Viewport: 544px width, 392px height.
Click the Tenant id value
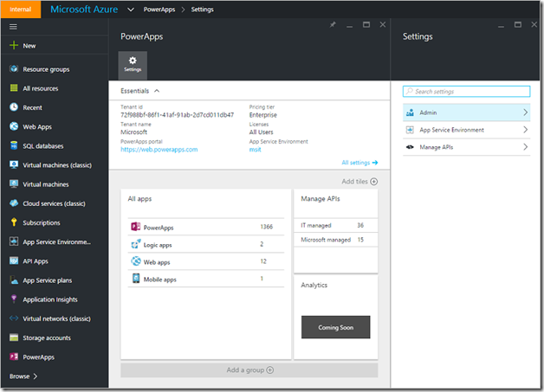click(177, 115)
